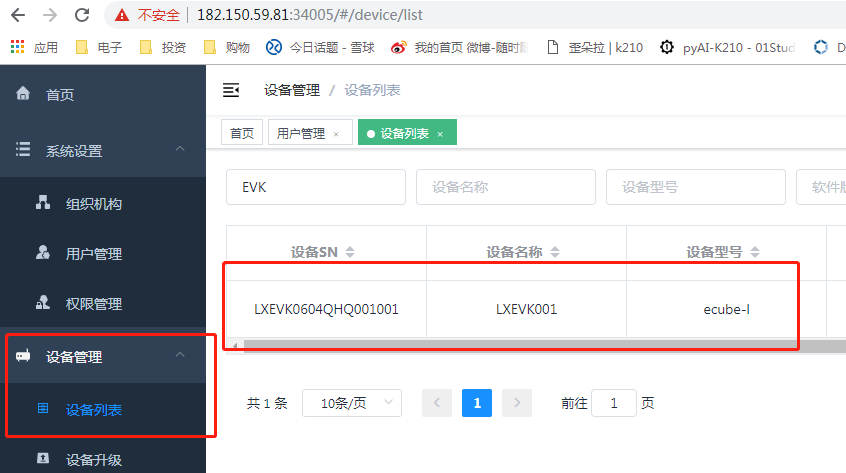Open the pyAI-K210 - 01Studio bookmark

[727, 47]
